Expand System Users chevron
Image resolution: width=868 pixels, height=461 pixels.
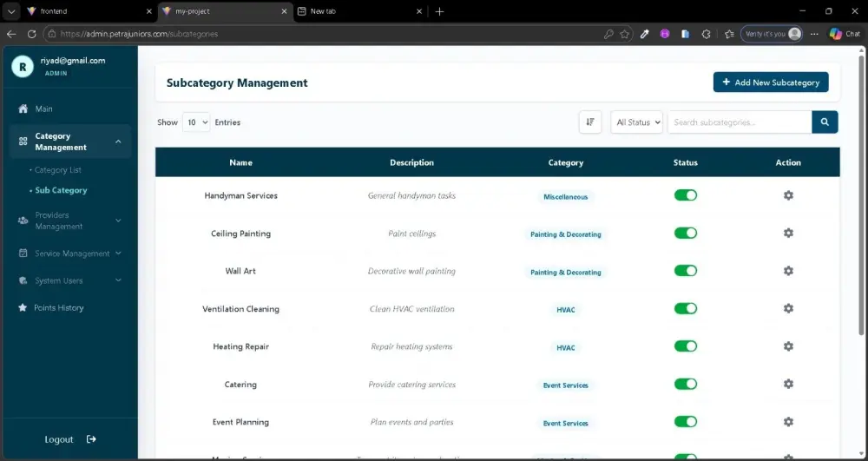click(118, 280)
